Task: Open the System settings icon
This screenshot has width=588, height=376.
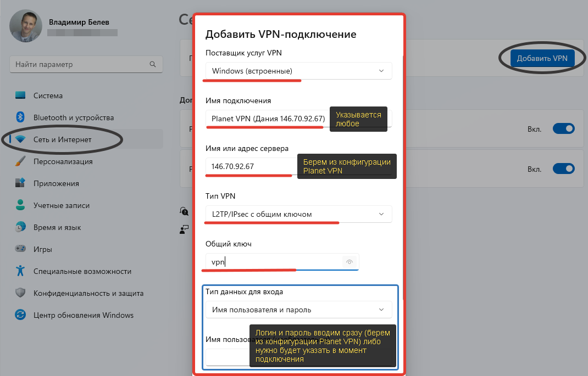Action: pos(20,96)
